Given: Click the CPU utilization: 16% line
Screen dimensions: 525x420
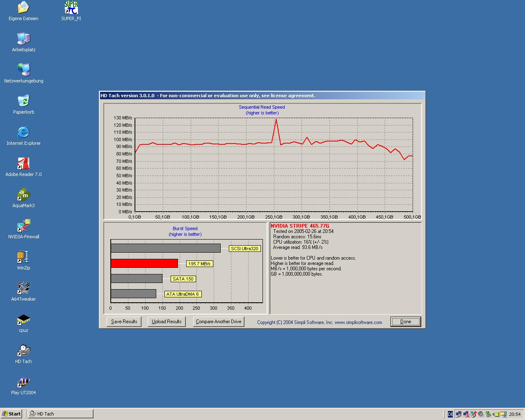Looking at the screenshot, I should point(301,242).
